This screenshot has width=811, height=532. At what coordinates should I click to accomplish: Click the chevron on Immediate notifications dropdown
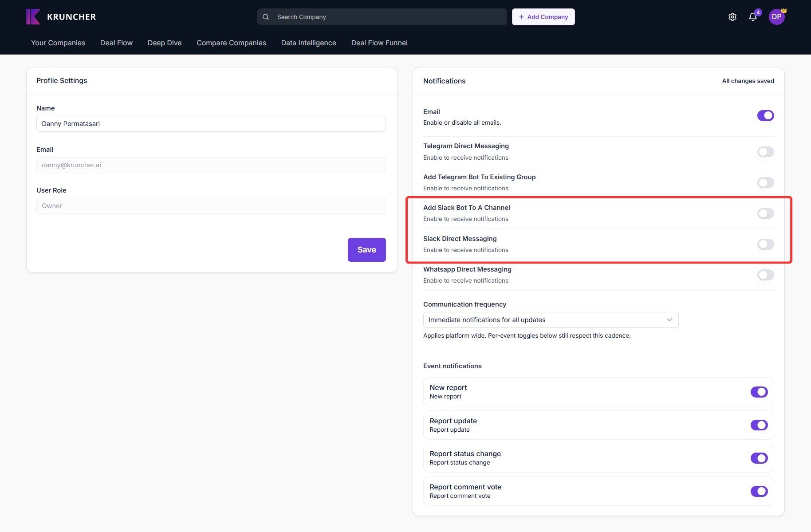(669, 319)
